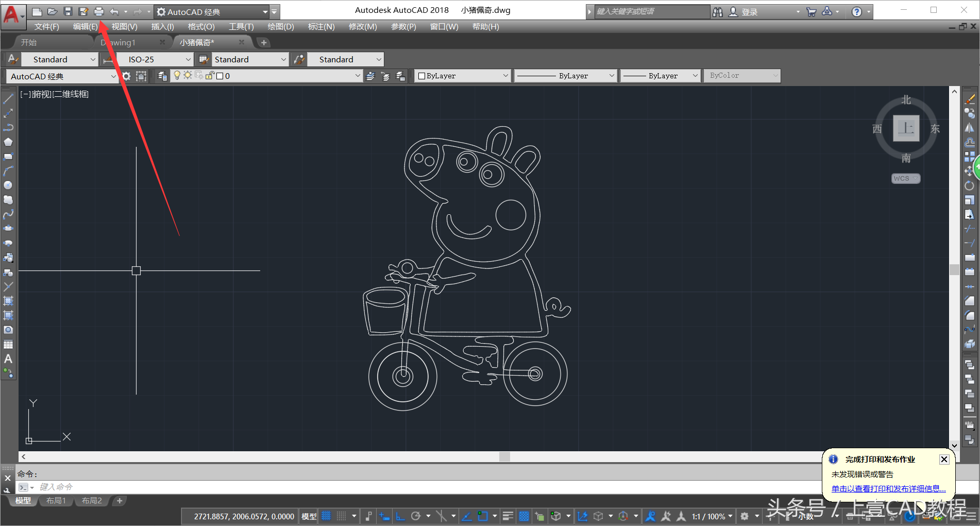Click the Undo arrow icon

pyautogui.click(x=114, y=11)
